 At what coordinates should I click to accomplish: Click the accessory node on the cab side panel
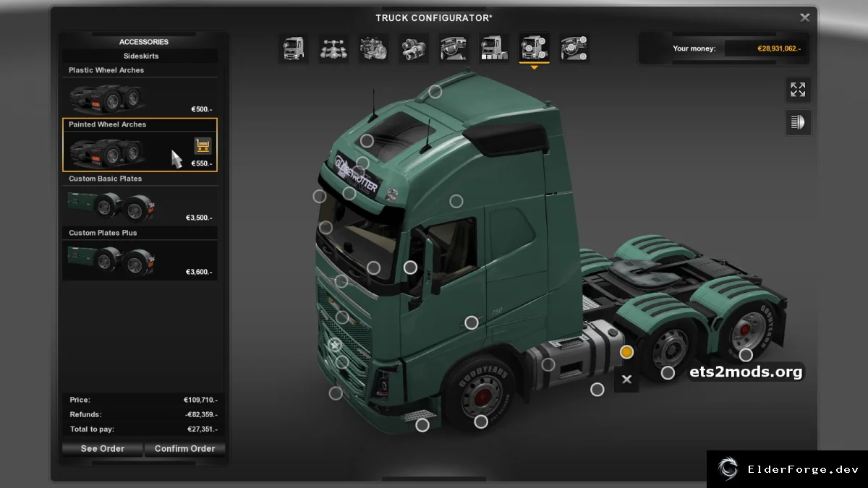[456, 201]
